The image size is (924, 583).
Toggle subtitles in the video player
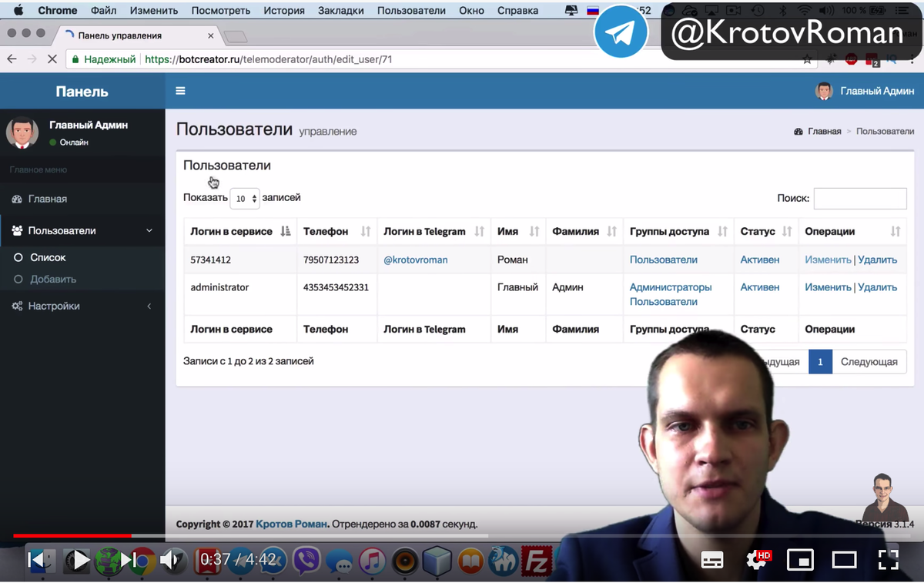coord(712,560)
